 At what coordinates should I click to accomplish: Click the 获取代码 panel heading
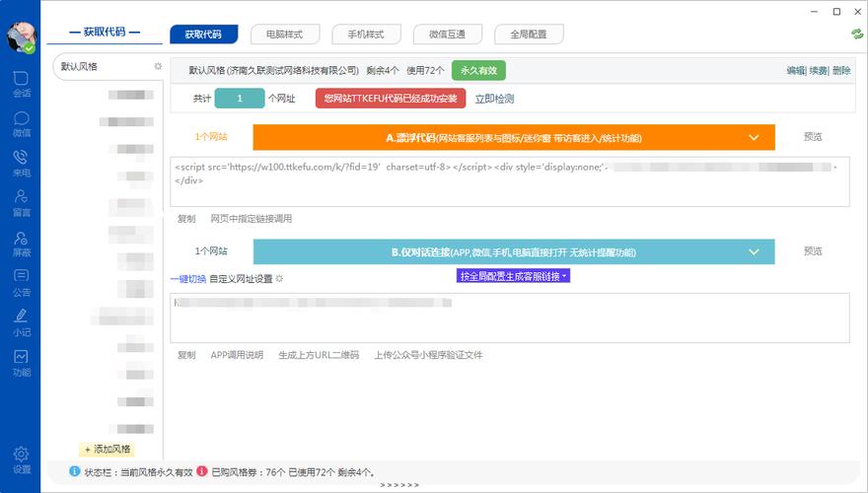(105, 33)
